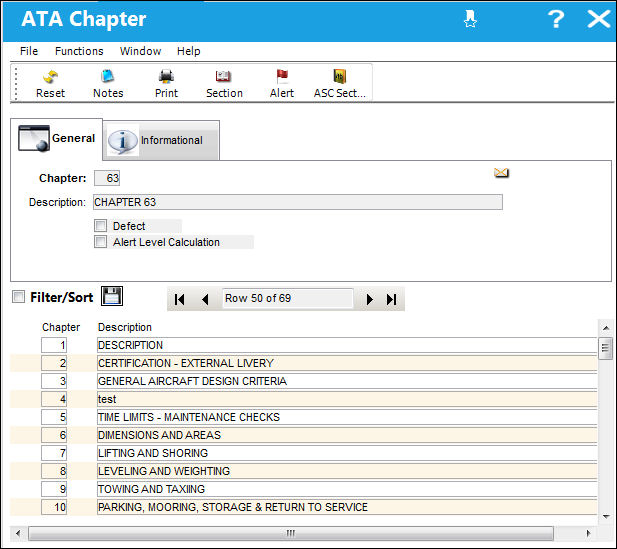Viewport: 617px width, 549px height.
Task: Click chapter number cell 8
Action: click(x=54, y=471)
